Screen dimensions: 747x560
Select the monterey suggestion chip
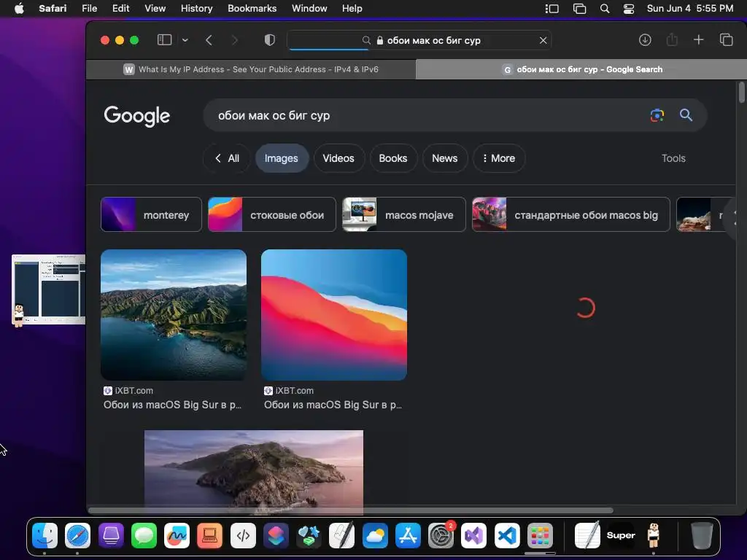tap(151, 215)
